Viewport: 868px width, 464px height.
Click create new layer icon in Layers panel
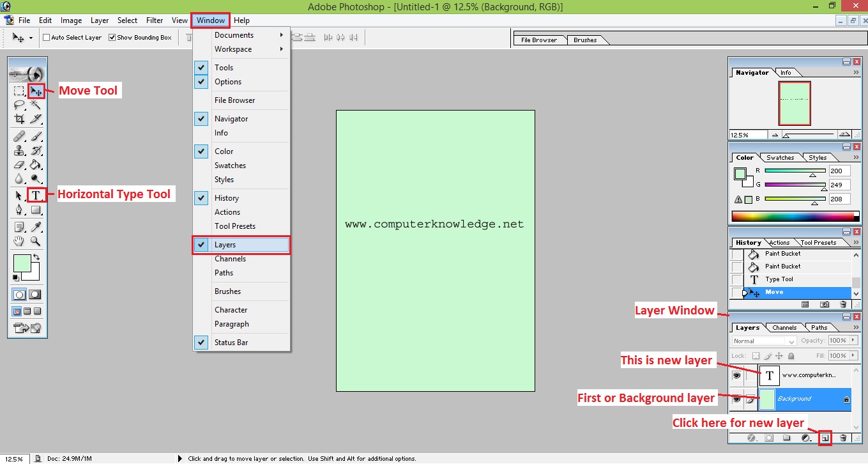(825, 438)
